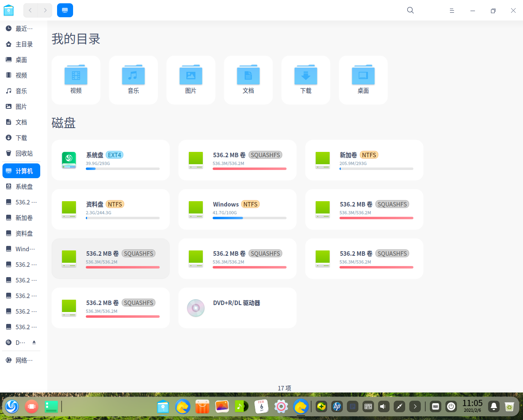Screen dimensions: 523x420
Task: Open the 桌面 folder in 我的目录
Action: (x=363, y=80)
